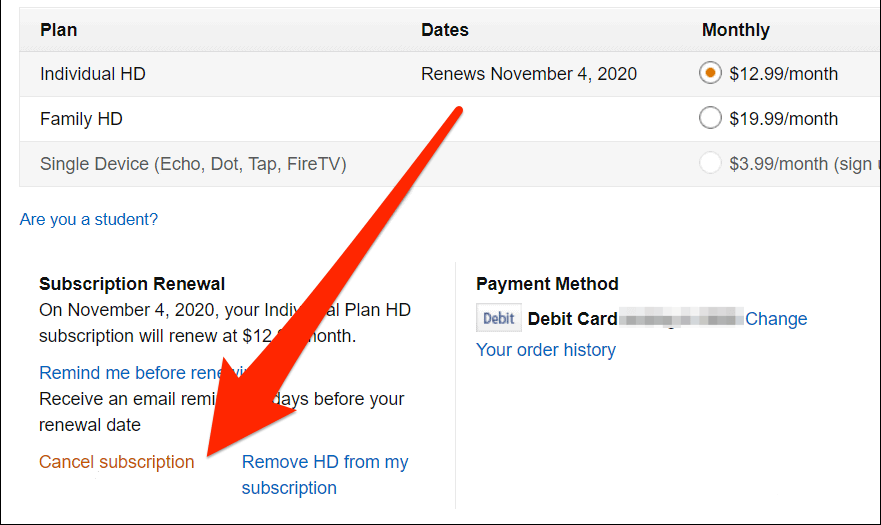Click the "Are you a student?" link
Viewport: 881px width, 525px height.
pos(89,219)
